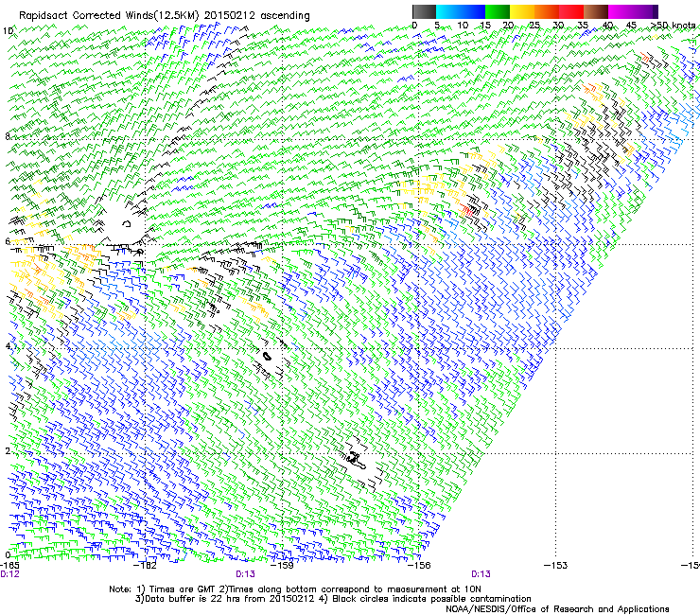
Task: Click the legend tick label '40'
Action: pos(607,25)
